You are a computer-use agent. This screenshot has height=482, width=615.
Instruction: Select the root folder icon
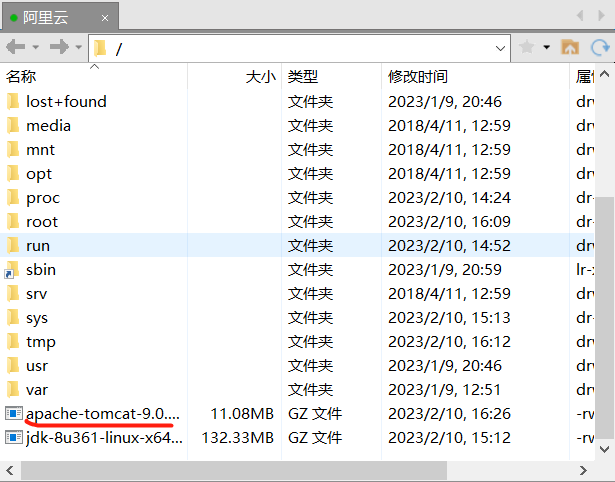click(x=13, y=221)
